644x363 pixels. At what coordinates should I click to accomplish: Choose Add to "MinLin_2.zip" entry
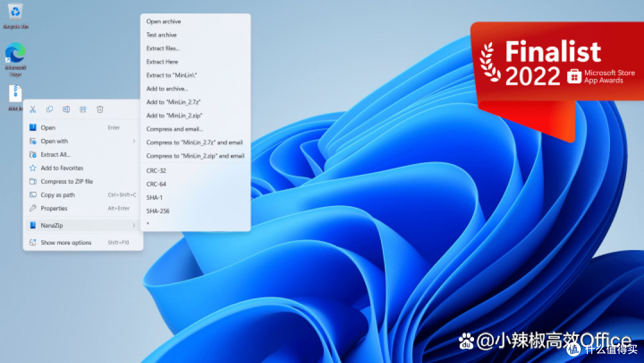[196, 115]
